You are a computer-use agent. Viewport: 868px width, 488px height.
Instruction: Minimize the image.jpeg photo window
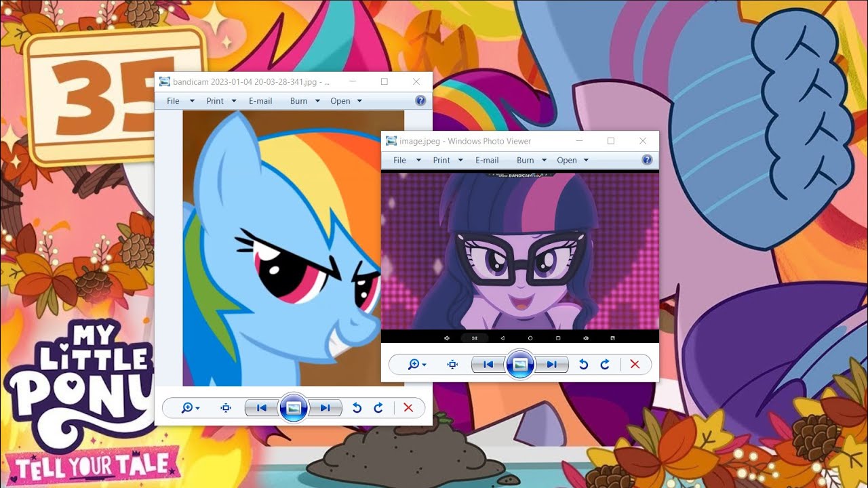coord(579,141)
